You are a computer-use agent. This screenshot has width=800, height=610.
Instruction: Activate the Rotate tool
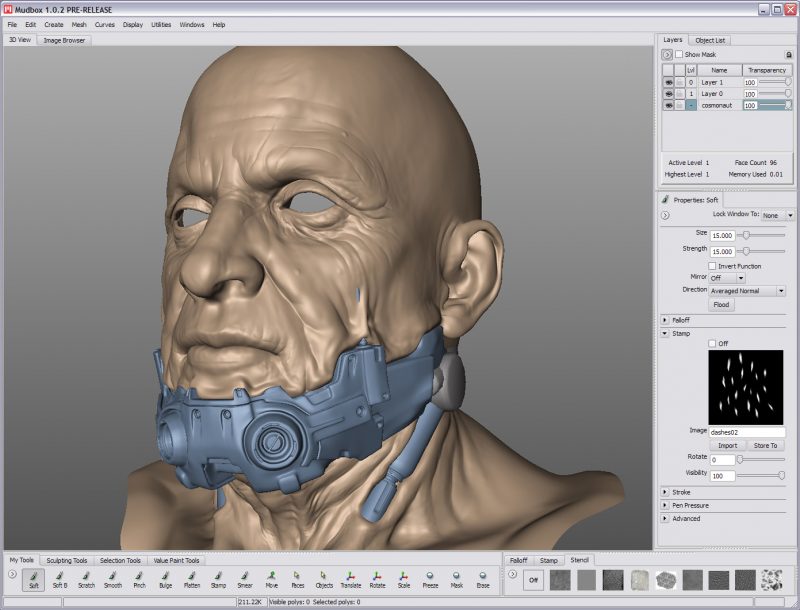377,578
